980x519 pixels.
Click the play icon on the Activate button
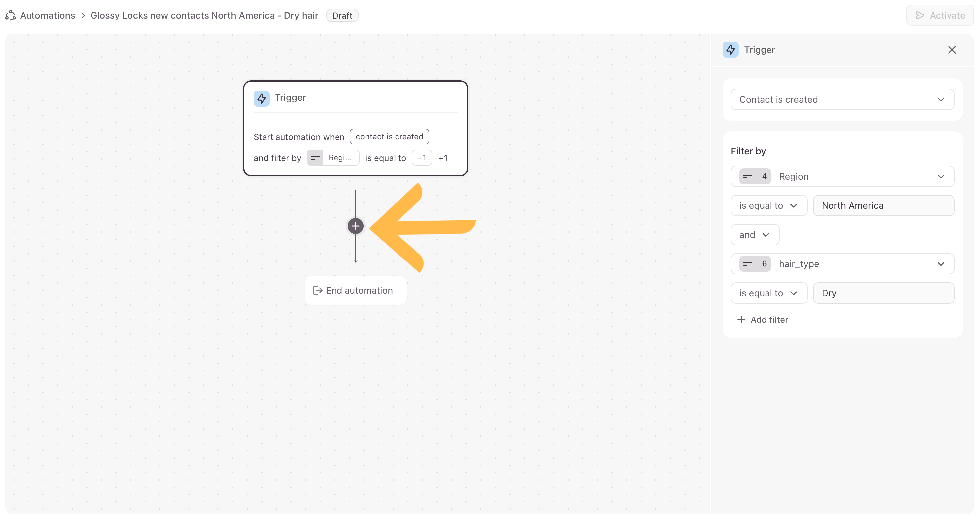[x=920, y=16]
